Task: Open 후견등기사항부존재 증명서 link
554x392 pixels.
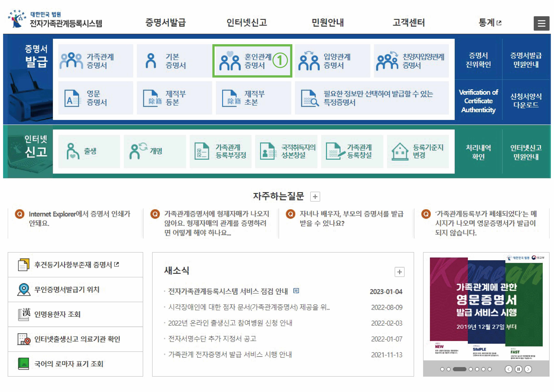Action: (75, 265)
